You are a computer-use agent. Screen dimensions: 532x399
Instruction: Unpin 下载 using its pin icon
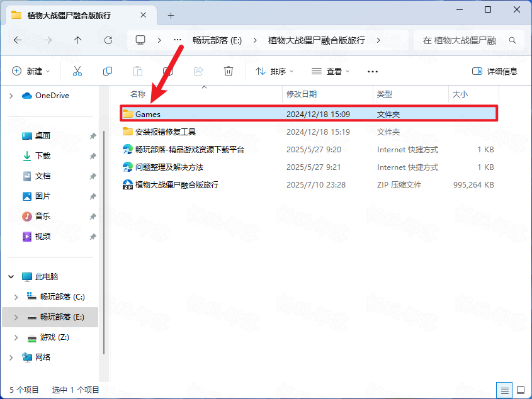pos(93,156)
